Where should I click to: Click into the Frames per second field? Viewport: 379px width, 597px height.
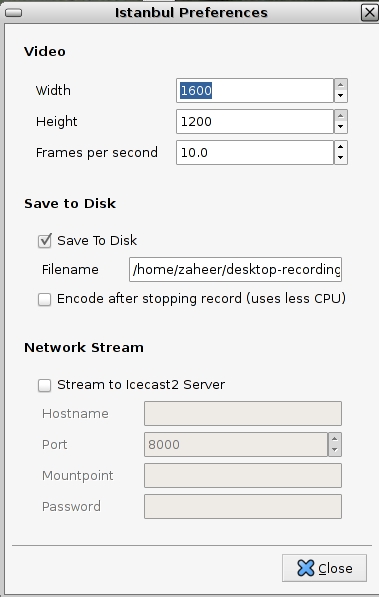click(x=255, y=153)
